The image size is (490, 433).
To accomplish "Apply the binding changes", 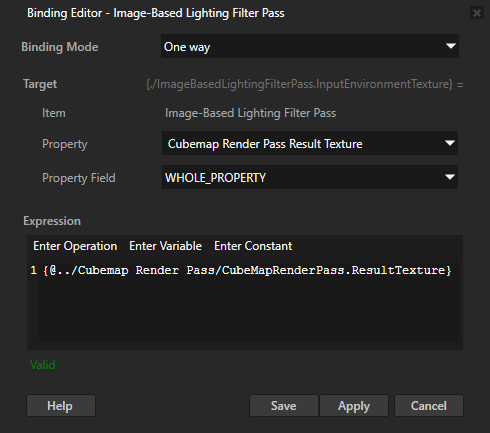I will (354, 406).
